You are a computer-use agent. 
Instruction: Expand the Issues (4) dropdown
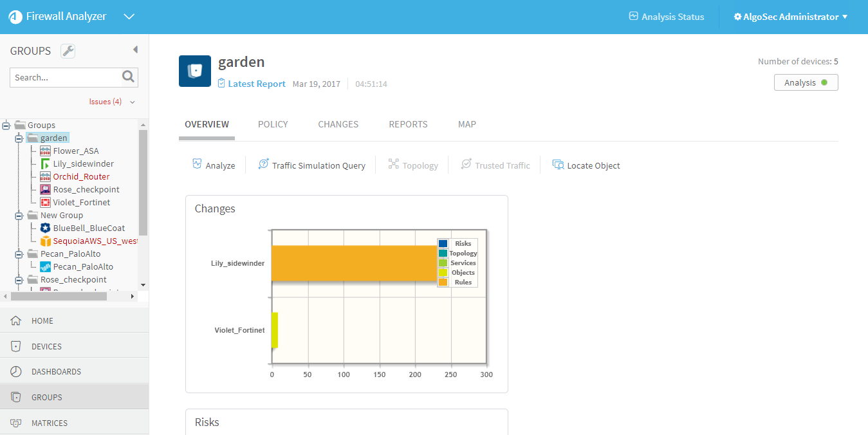[132, 102]
